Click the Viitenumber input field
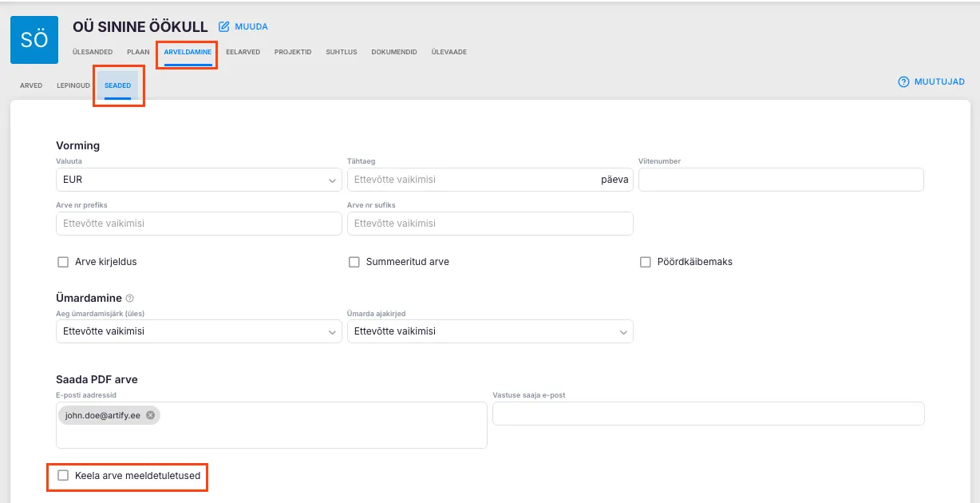The width and height of the screenshot is (980, 503). [780, 180]
